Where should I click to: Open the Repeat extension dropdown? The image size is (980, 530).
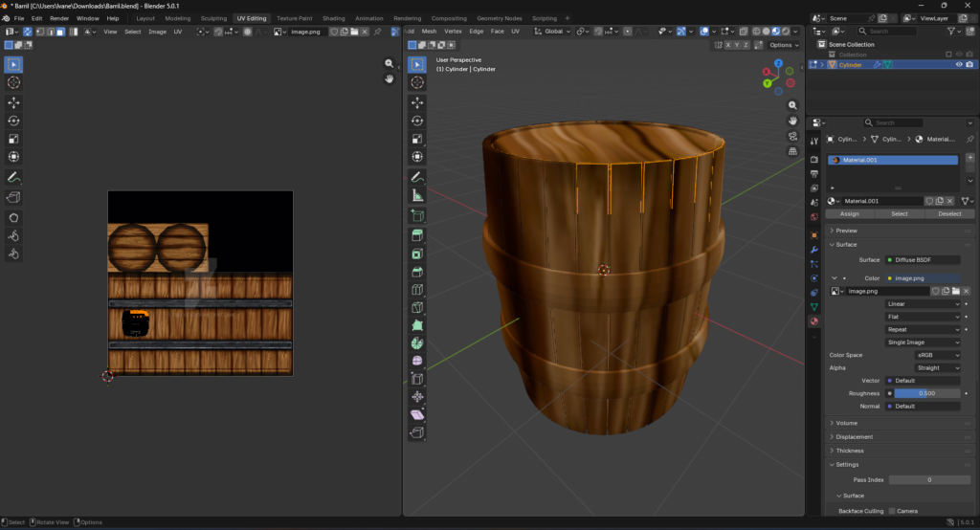click(923, 329)
